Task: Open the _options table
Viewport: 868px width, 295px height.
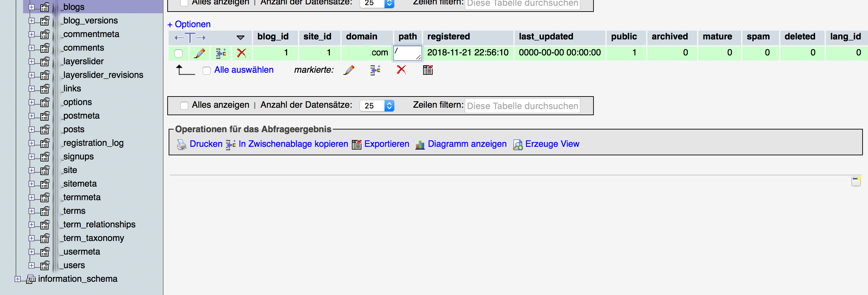Action: coord(77,102)
